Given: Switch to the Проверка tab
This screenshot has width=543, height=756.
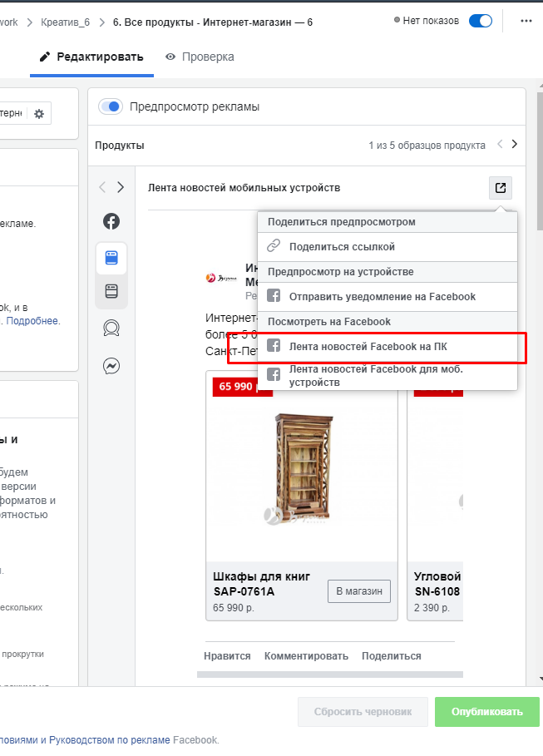Looking at the screenshot, I should [200, 57].
